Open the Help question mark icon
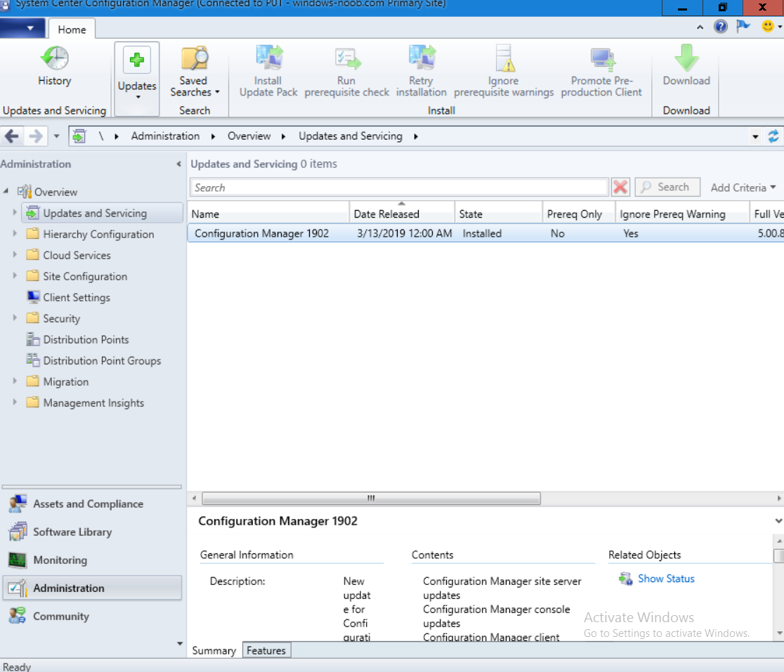 coord(721,27)
